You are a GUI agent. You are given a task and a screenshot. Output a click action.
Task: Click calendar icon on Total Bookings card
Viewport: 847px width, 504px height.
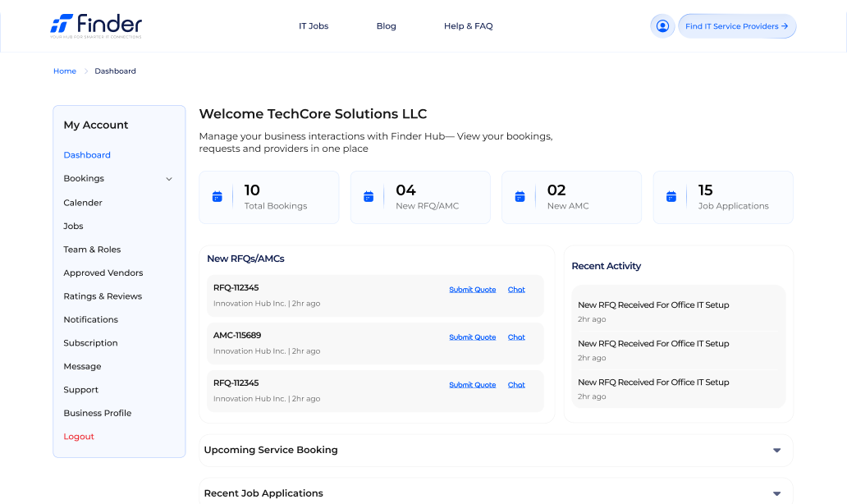tap(217, 197)
